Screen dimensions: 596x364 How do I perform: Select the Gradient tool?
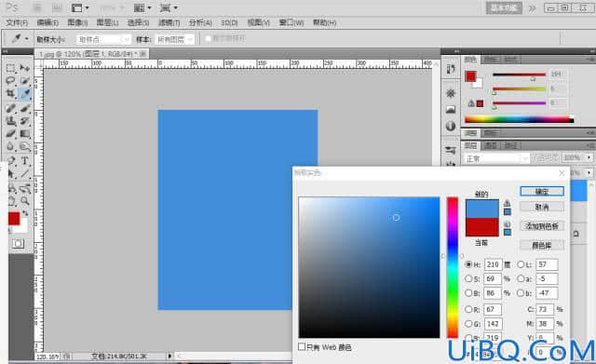(25, 134)
